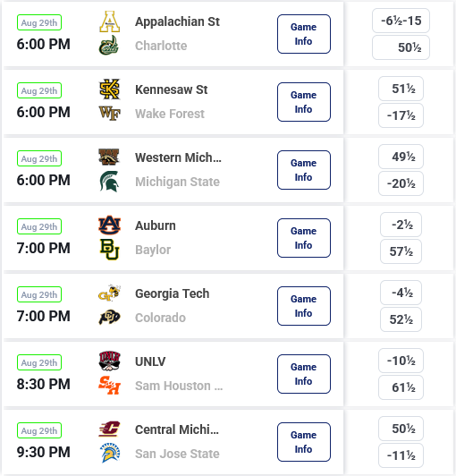
Task: Open Game Info for Auburn vs Baylor
Action: point(304,238)
